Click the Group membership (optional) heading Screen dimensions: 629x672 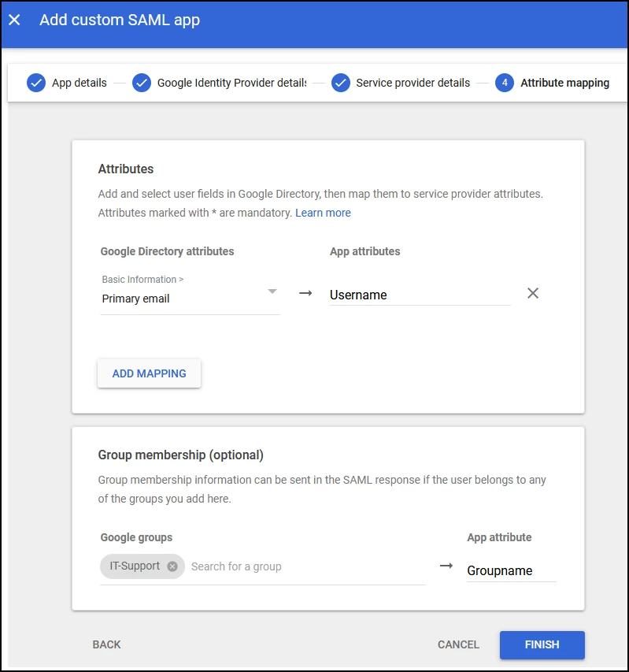click(181, 455)
